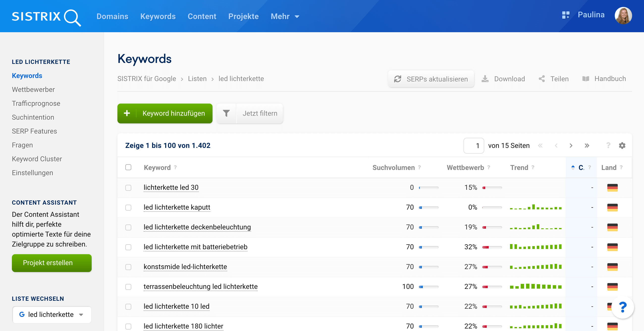Click help icon next to Wettbewerb header
This screenshot has width=644, height=331.
pos(488,167)
